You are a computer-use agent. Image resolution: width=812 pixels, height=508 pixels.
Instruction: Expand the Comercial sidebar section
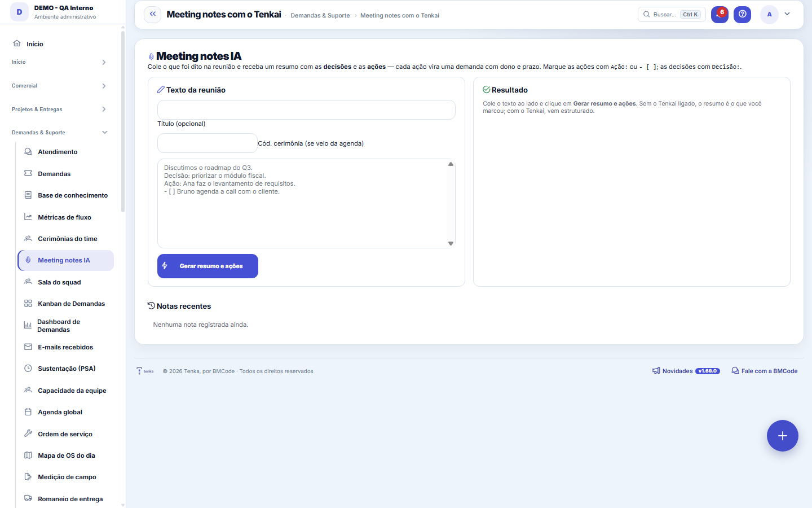pyautogui.click(x=59, y=86)
